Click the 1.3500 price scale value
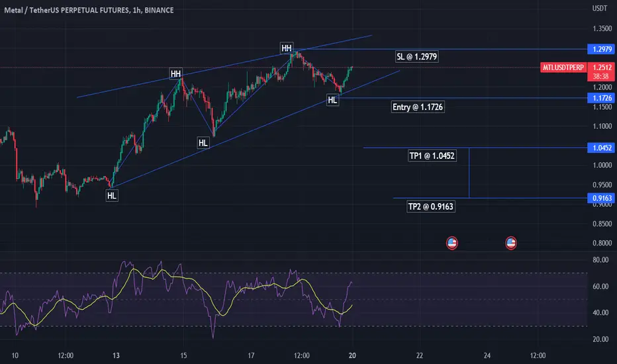Viewport: 617px width, 364px height. [x=602, y=28]
